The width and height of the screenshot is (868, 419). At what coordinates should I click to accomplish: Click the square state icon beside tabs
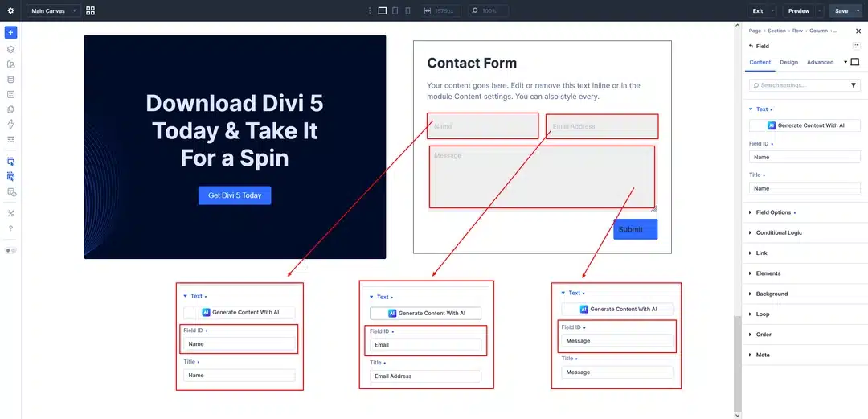tap(854, 62)
